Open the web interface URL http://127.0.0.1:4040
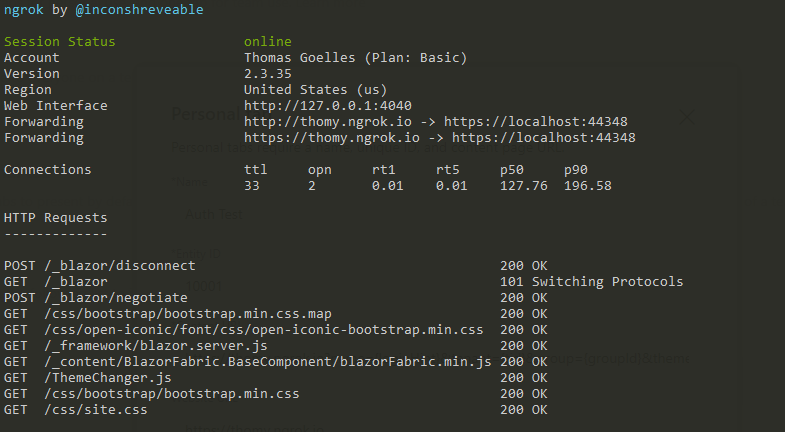 pyautogui.click(x=327, y=106)
